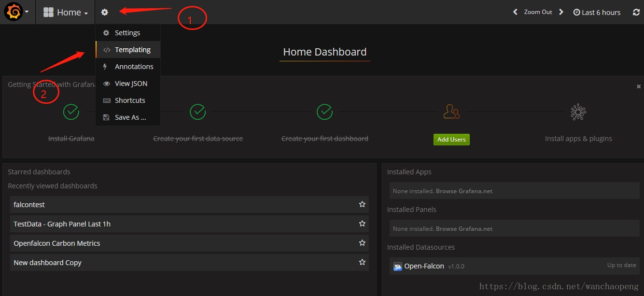Choose Templating in the gear menu
This screenshot has width=644, height=296.
128,50
